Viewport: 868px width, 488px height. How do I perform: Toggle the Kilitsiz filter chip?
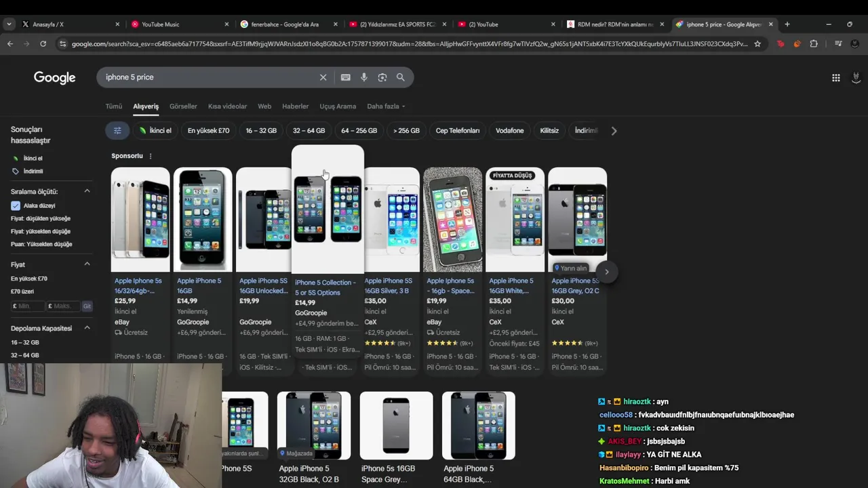click(x=549, y=131)
